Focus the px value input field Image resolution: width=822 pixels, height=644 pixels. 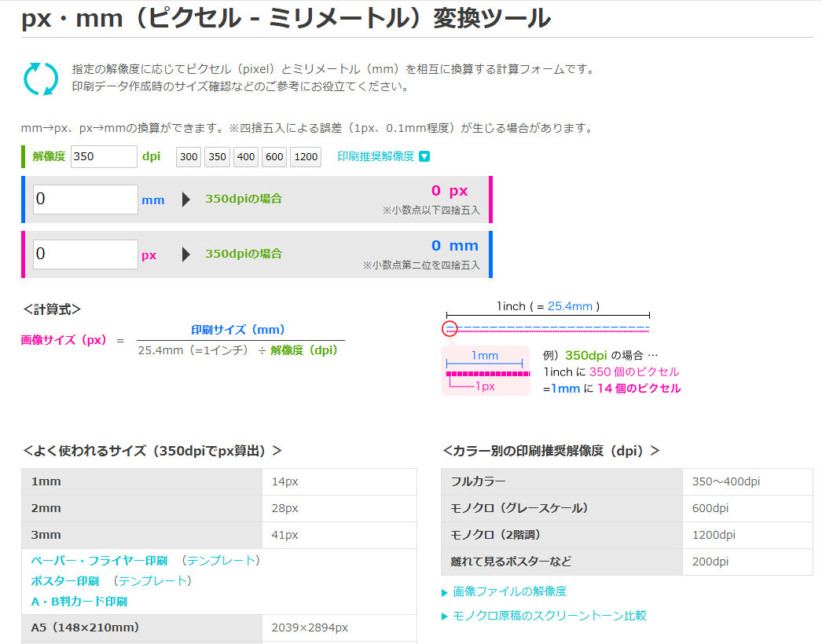pyautogui.click(x=86, y=254)
